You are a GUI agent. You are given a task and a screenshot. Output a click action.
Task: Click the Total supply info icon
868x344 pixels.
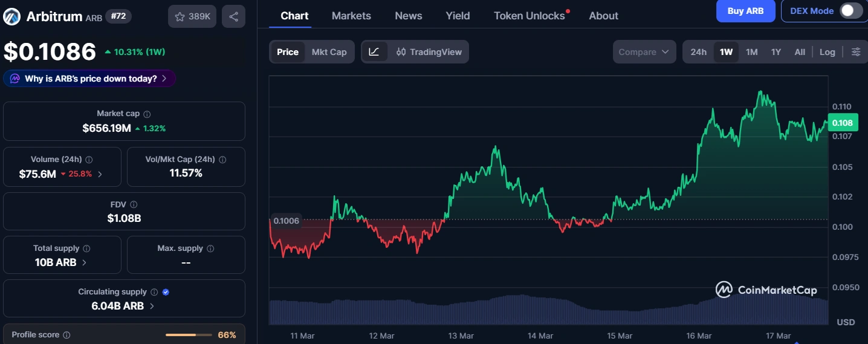[86, 248]
